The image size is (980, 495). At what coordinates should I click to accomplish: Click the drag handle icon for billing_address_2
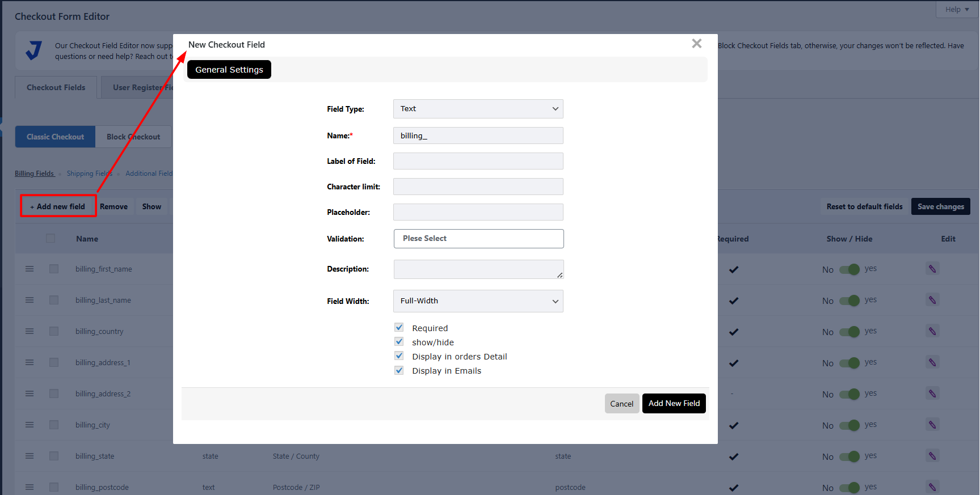point(30,394)
